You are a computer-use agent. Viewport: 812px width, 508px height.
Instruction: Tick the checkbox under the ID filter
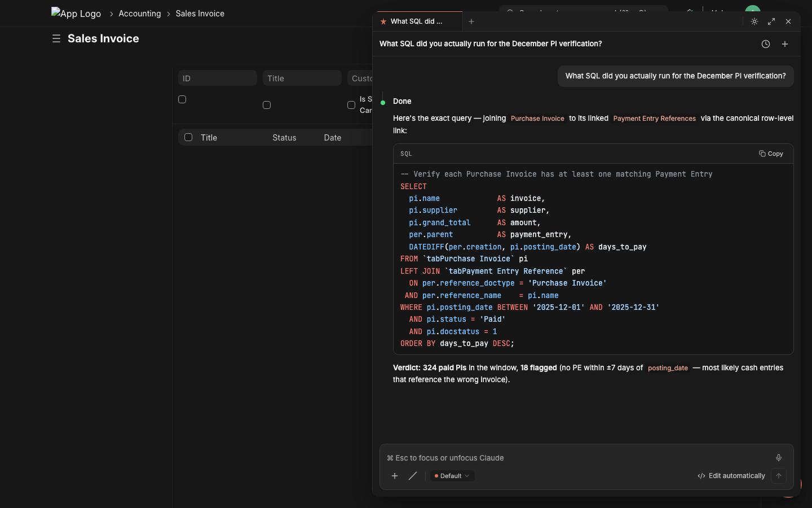182,99
